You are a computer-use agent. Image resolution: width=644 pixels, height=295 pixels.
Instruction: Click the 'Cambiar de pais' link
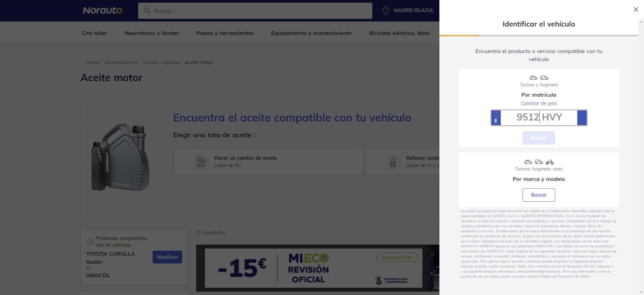pyautogui.click(x=539, y=103)
